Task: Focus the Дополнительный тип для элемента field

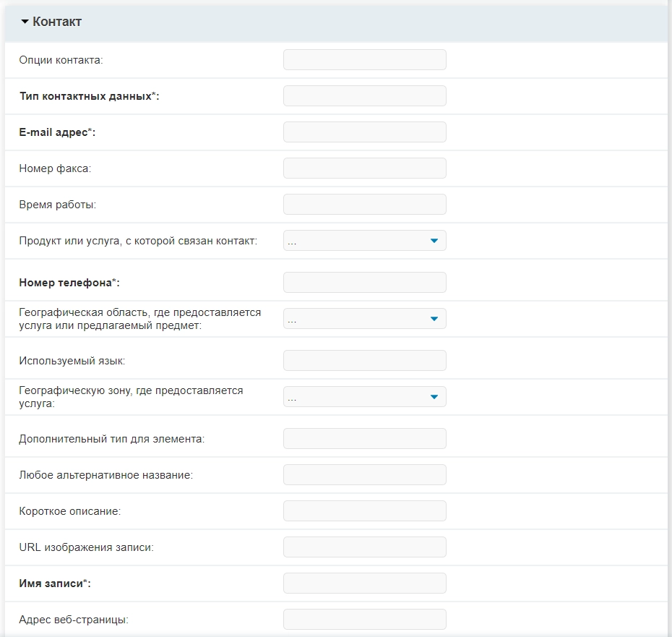Action: click(365, 438)
